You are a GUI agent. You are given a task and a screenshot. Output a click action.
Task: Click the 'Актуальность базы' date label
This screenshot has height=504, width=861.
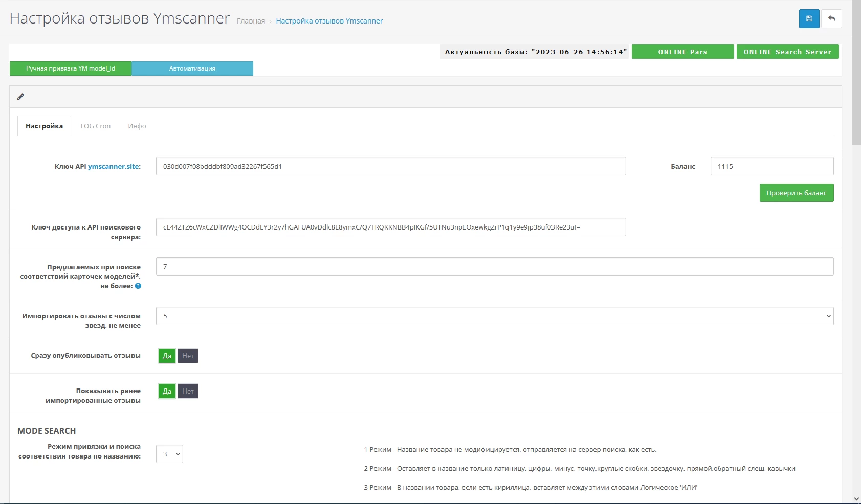tap(536, 52)
